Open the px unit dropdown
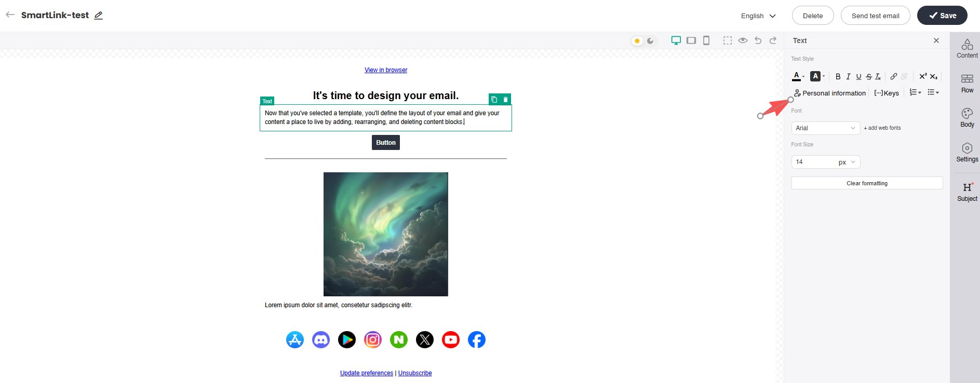Image resolution: width=980 pixels, height=383 pixels. pyautogui.click(x=847, y=162)
